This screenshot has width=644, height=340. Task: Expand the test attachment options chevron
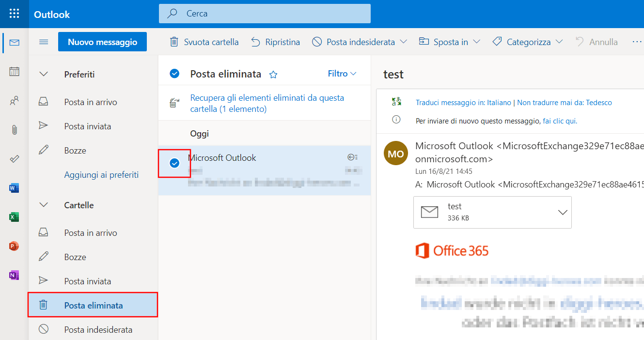pyautogui.click(x=563, y=212)
